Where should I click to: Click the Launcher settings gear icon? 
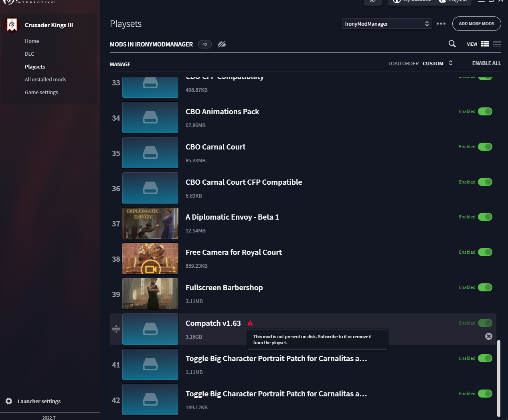point(9,401)
